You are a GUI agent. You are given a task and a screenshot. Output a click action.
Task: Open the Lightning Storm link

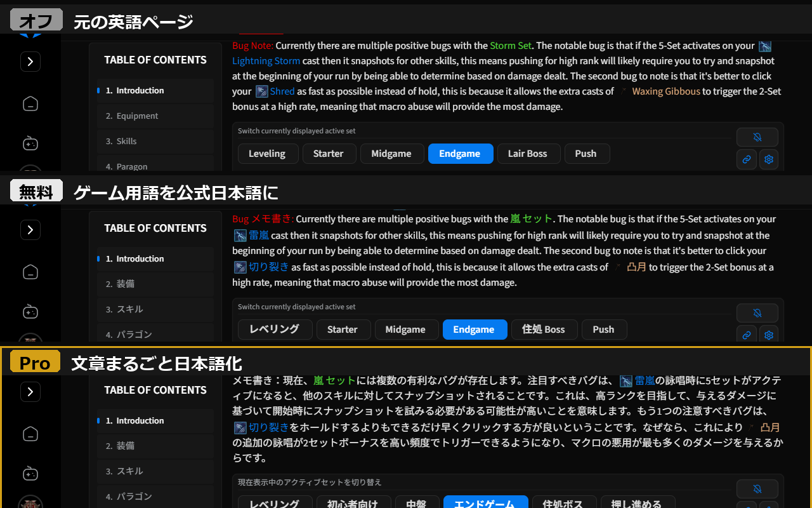coord(266,61)
